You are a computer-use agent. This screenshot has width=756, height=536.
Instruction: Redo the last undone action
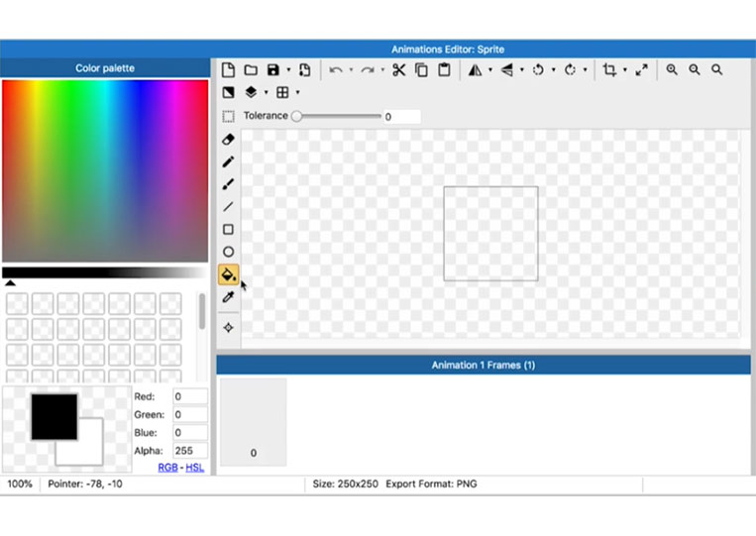[x=368, y=70]
